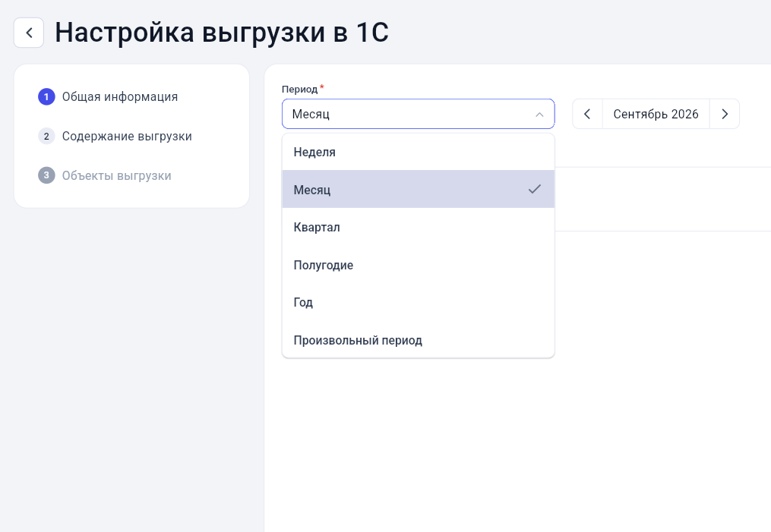Select Неделя option in dropdown list
The image size is (771, 532).
(x=418, y=152)
